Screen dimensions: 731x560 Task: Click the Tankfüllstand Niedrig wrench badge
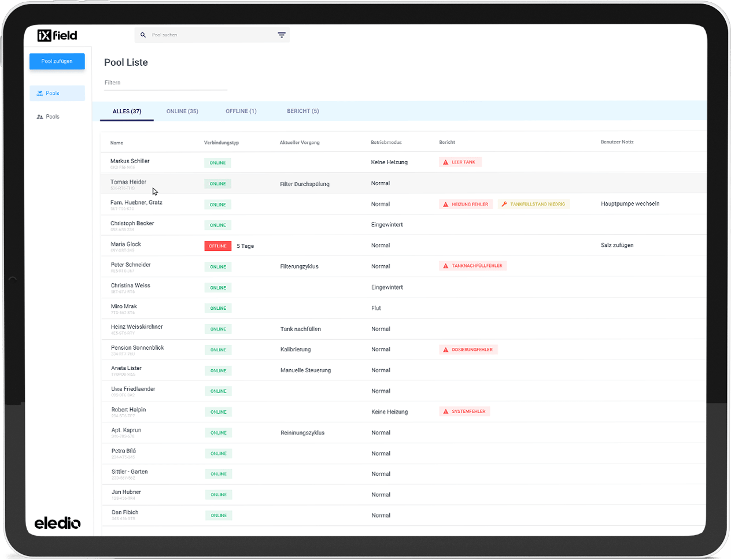(x=534, y=204)
